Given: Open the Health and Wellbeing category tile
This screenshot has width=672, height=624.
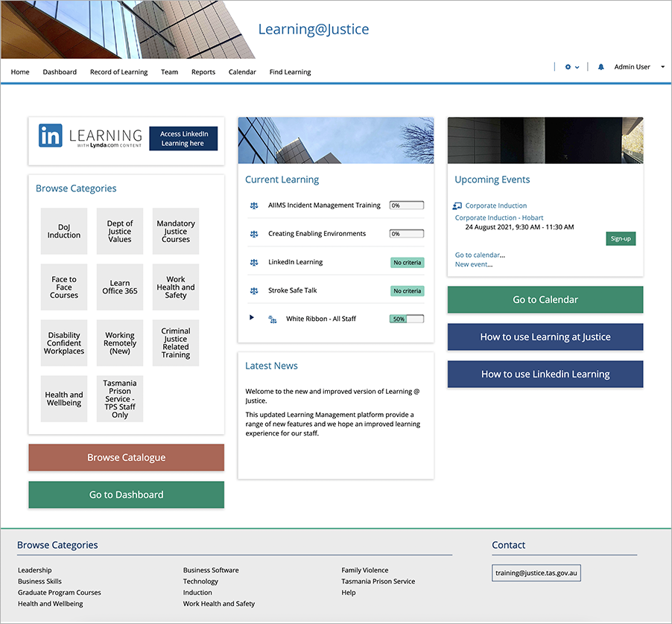Looking at the screenshot, I should click(64, 398).
